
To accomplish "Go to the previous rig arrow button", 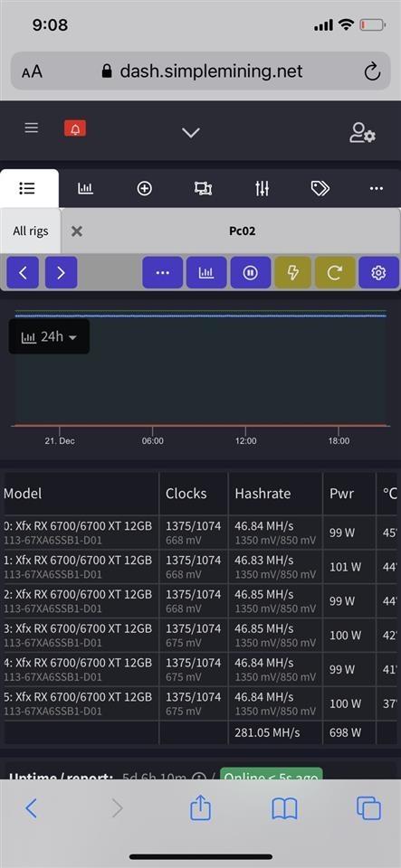I will click(23, 272).
